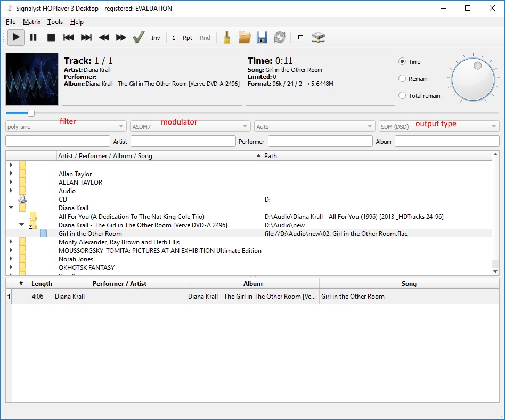The width and height of the screenshot is (505, 420).
Task: Open folder icon in the toolbar
Action: pyautogui.click(x=245, y=37)
